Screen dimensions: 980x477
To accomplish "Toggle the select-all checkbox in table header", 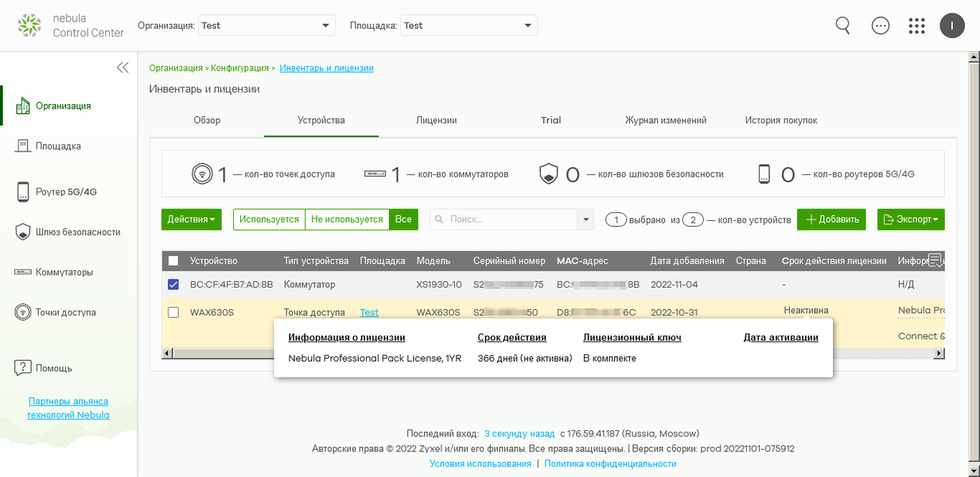I will point(173,261).
